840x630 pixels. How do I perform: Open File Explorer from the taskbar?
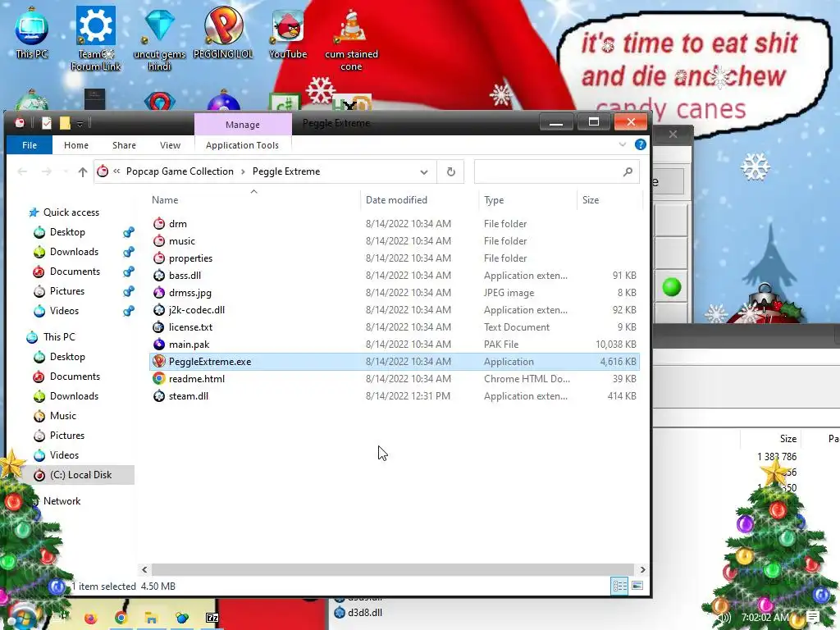(151, 619)
